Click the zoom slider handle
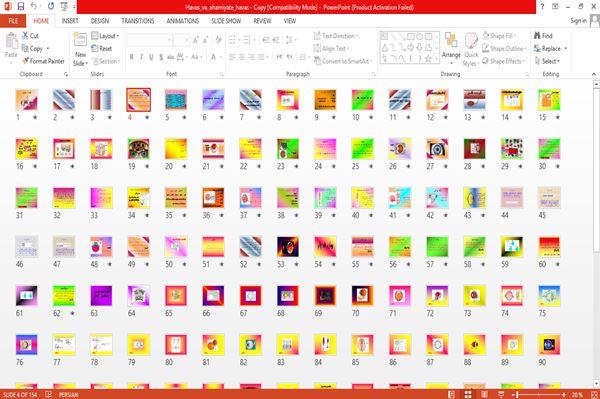600x399 pixels. click(517, 394)
